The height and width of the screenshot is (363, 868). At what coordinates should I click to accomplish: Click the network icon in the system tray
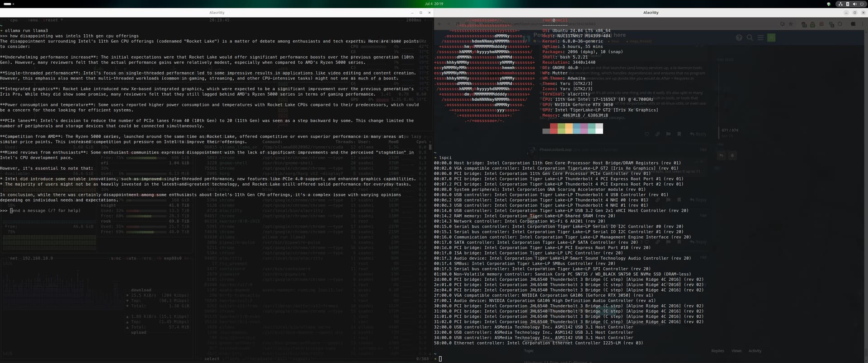[x=840, y=4]
